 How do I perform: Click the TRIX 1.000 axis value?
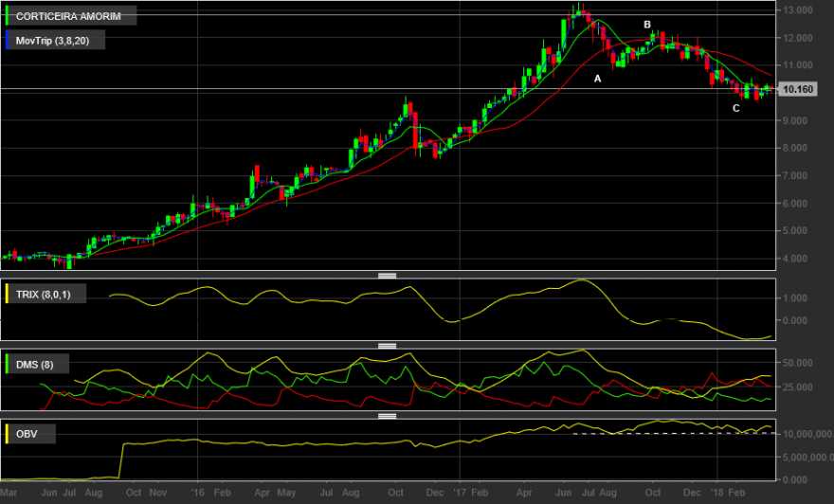(794, 298)
